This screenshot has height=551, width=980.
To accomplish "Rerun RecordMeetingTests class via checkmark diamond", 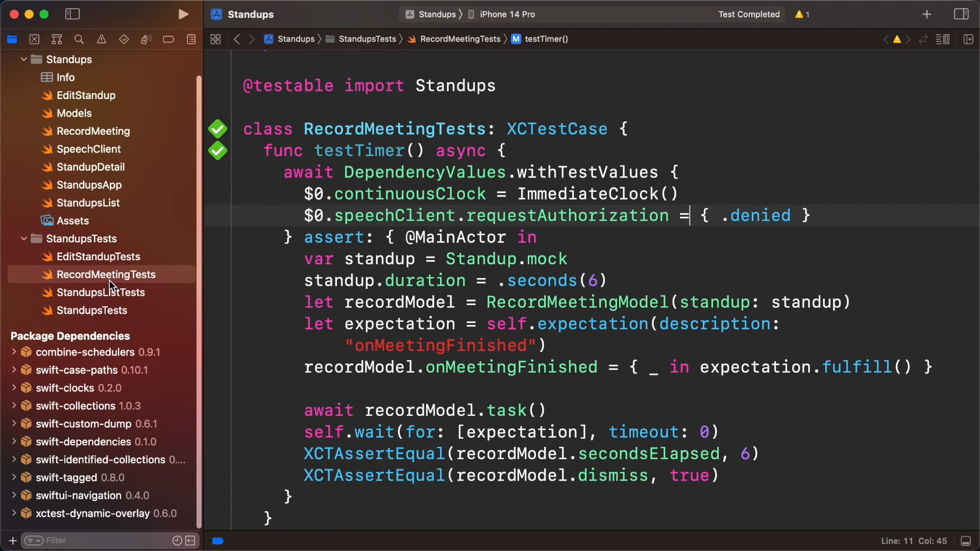I will (217, 129).
